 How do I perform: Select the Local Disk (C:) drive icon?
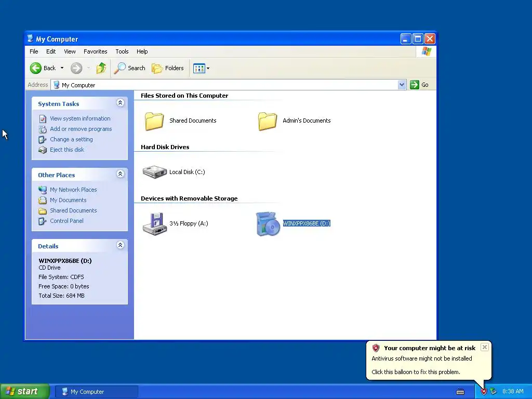154,172
